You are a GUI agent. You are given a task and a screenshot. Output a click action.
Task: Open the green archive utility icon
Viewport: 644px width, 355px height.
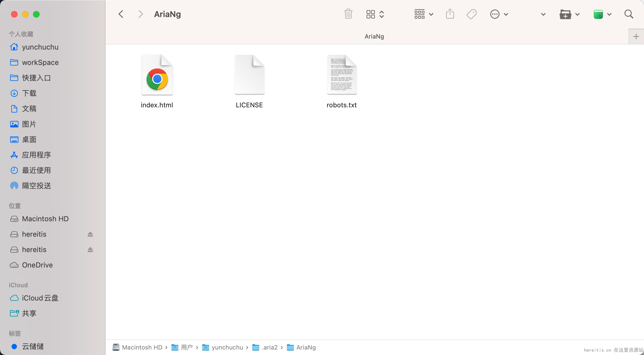point(598,14)
